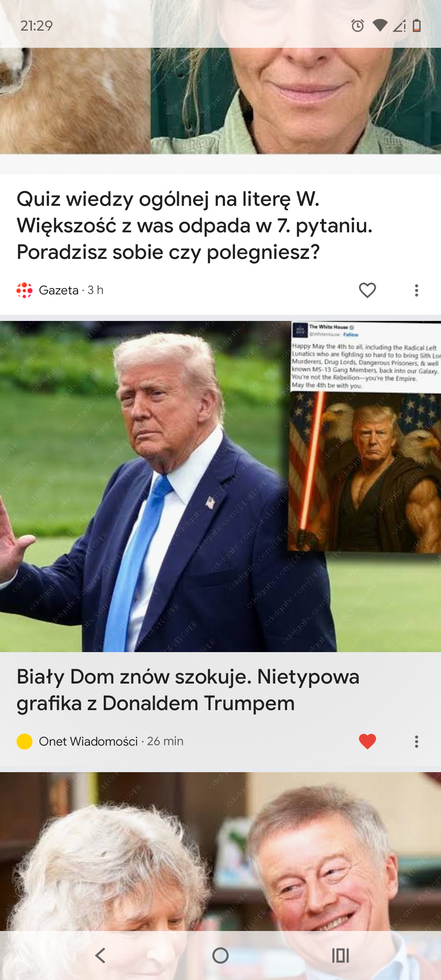Tap the alarm clock status icon
The height and width of the screenshot is (980, 441).
pos(358,26)
